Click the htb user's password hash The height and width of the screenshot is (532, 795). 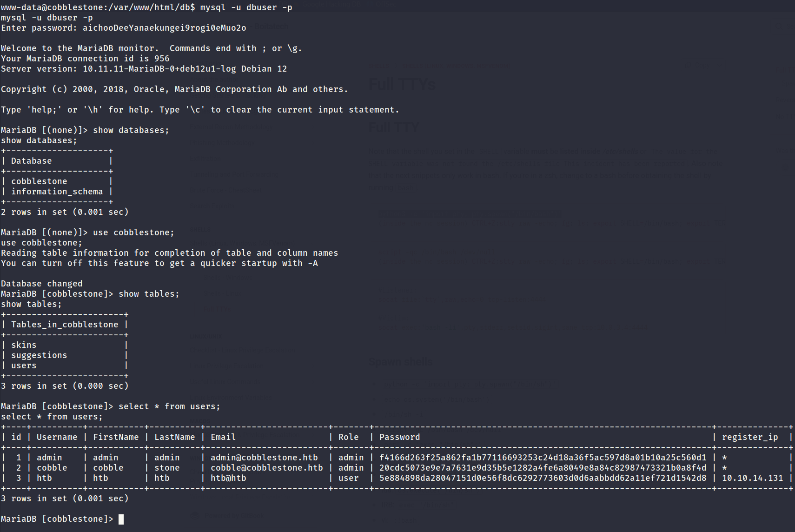tap(543, 478)
